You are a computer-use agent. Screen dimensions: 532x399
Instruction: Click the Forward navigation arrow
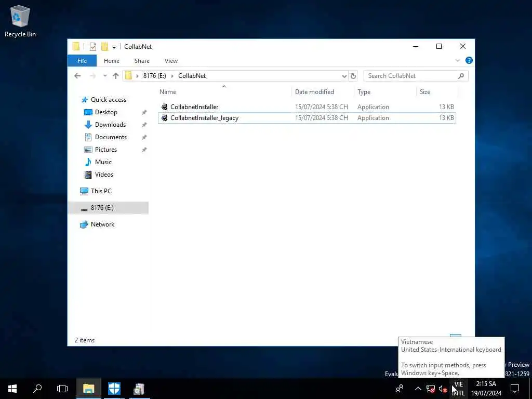(x=92, y=76)
